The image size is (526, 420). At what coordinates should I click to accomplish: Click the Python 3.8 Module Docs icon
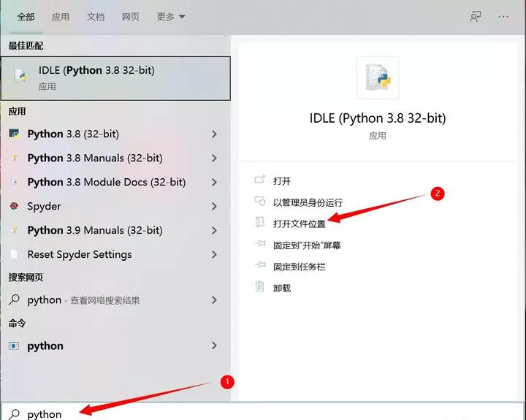[x=14, y=182]
